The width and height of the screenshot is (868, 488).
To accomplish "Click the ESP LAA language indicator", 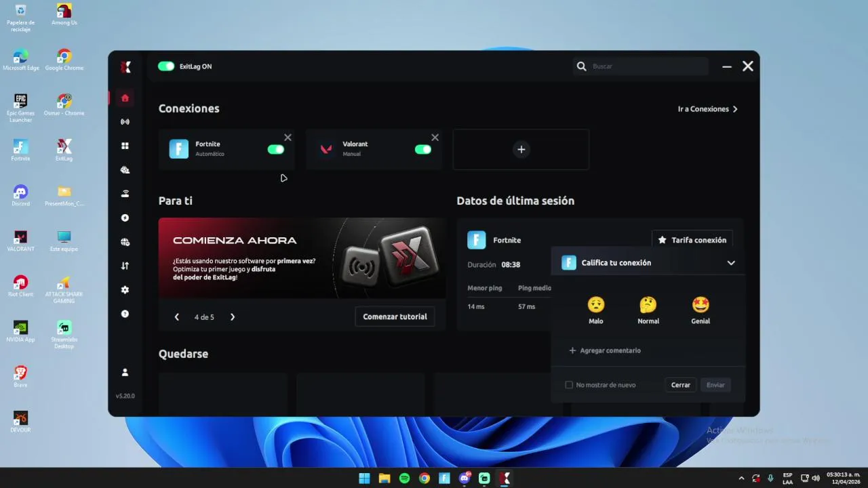I will point(787,479).
